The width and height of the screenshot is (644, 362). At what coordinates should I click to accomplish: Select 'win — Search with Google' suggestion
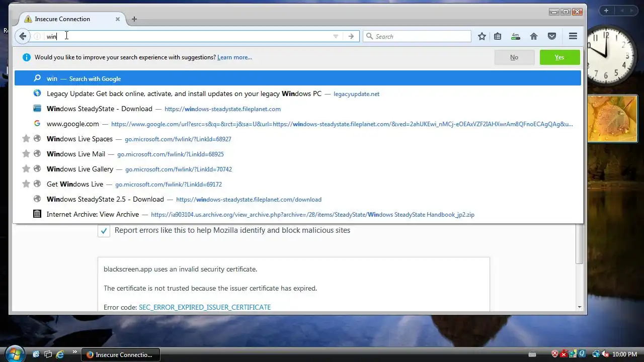(x=298, y=78)
